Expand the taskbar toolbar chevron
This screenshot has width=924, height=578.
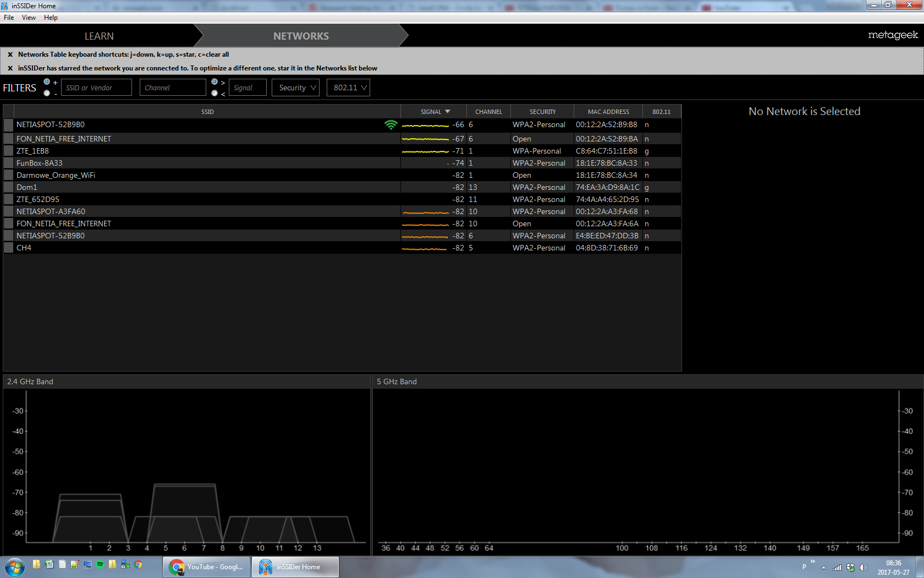(x=812, y=561)
